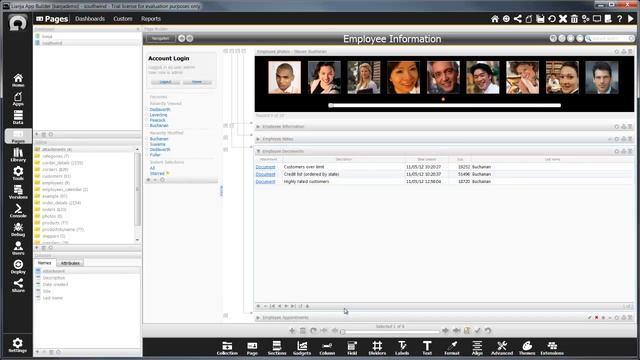The image size is (640, 360).
Task: Click the top toolbar home icon
Action: (x=495, y=19)
